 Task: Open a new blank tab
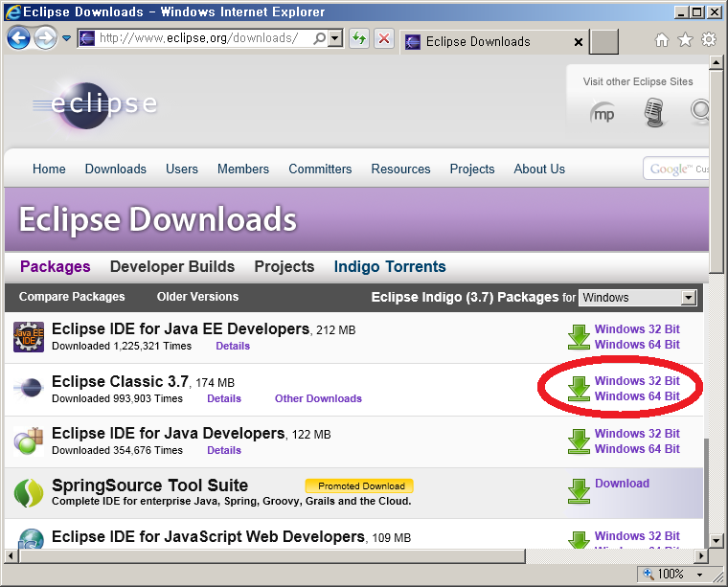[x=604, y=41]
